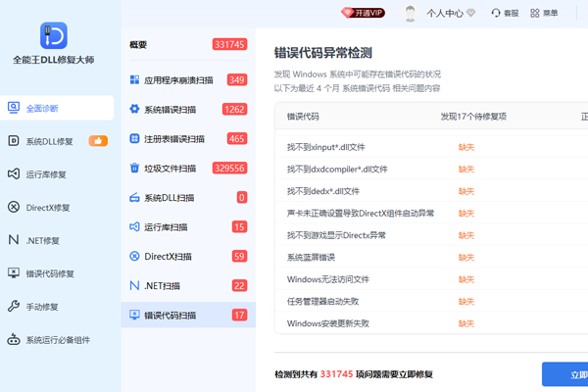
Task: Click the user avatar picture
Action: 410,13
